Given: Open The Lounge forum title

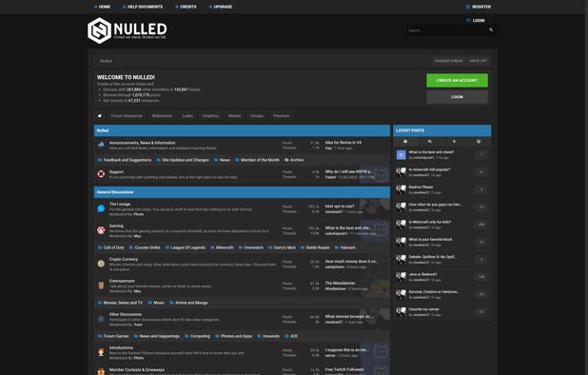Looking at the screenshot, I should coord(120,205).
